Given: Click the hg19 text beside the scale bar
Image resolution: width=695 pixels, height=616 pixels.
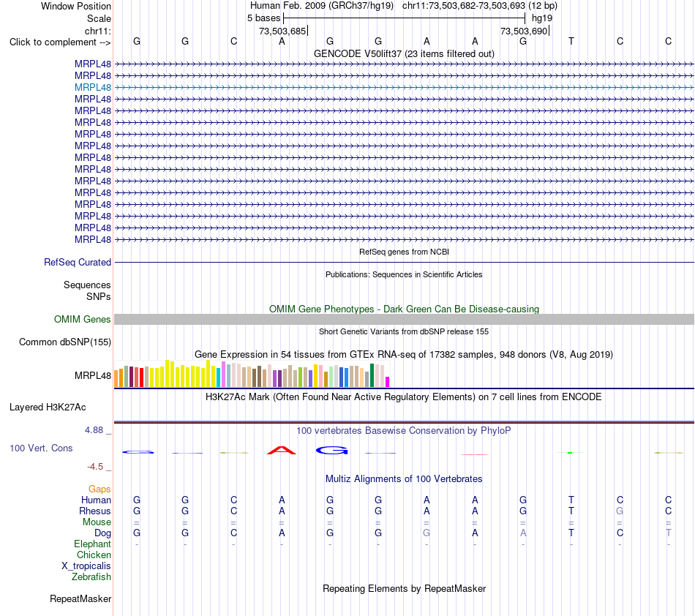Looking at the screenshot, I should [x=542, y=18].
